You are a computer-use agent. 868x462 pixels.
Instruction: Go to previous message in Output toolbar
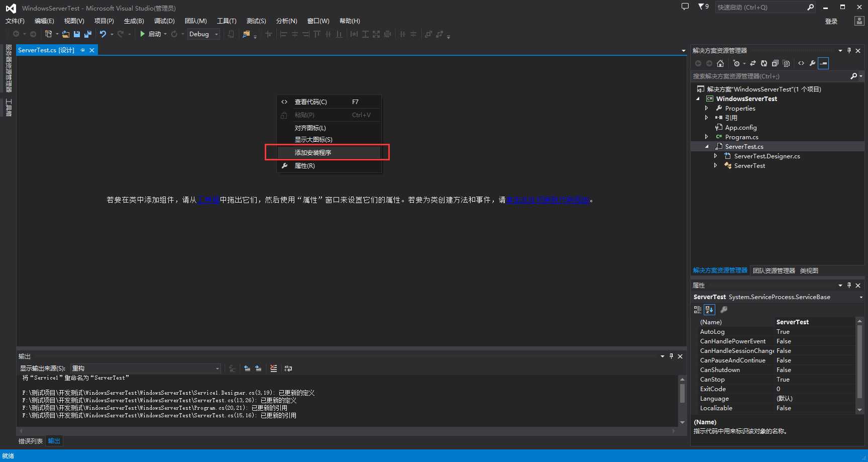pyautogui.click(x=247, y=368)
